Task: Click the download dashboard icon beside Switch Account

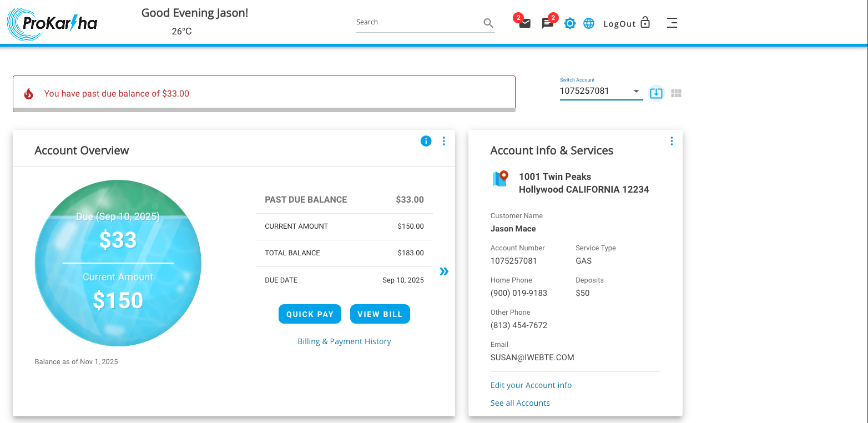Action: point(656,93)
